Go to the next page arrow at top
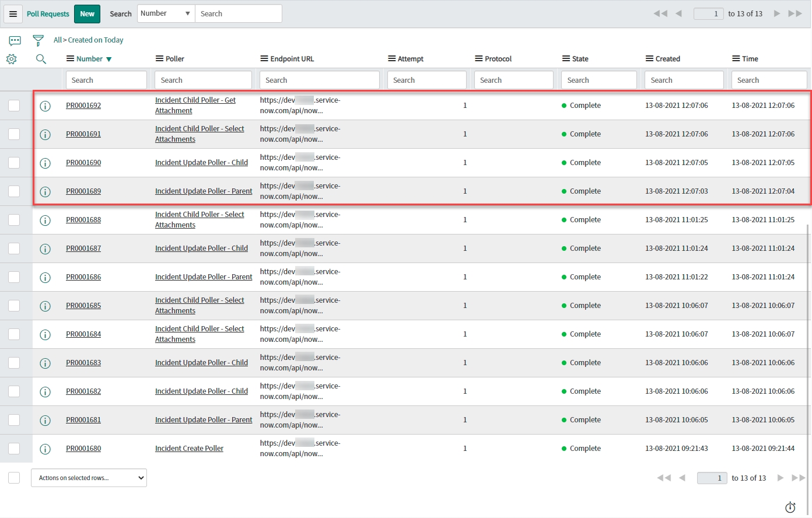The width and height of the screenshot is (812, 518). coord(776,13)
